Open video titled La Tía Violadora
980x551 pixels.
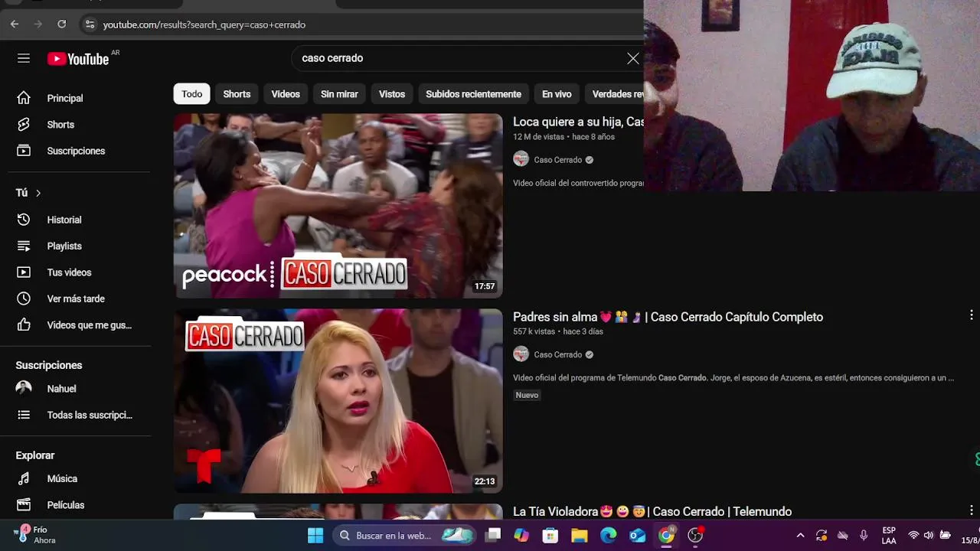click(652, 511)
